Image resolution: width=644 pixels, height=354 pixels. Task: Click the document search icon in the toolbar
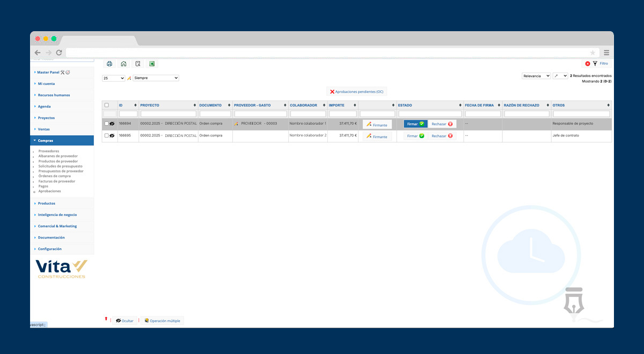(138, 64)
